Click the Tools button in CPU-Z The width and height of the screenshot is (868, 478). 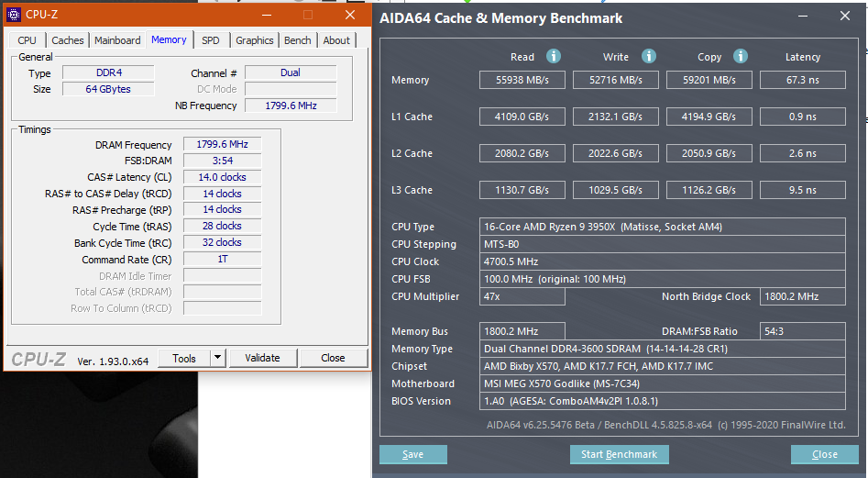(184, 359)
